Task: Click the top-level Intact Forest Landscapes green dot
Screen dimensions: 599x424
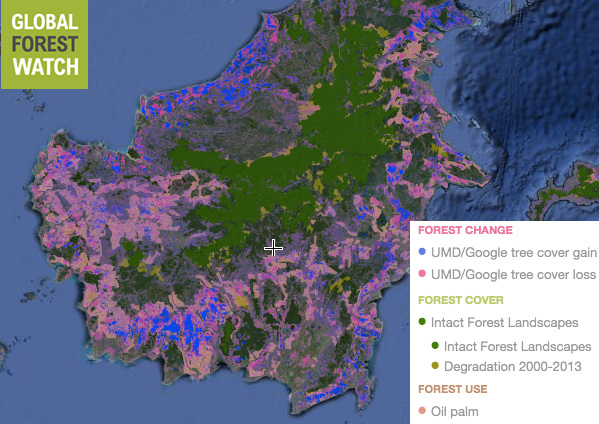Action: click(422, 321)
